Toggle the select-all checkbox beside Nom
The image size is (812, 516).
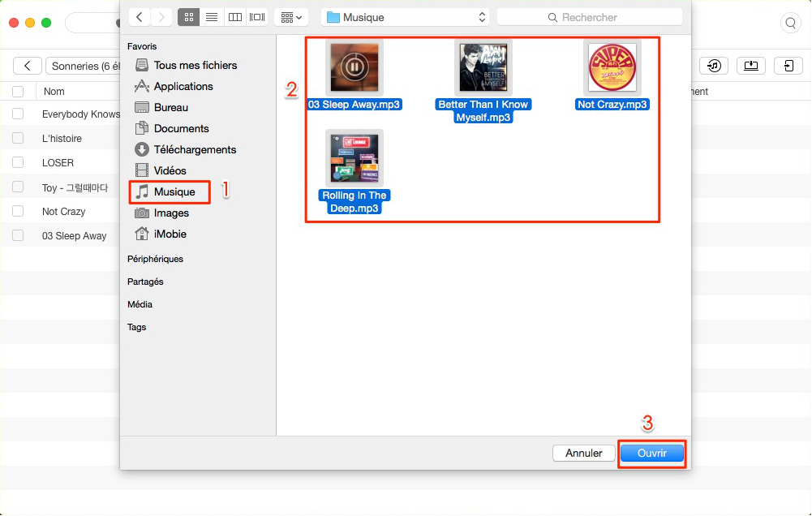click(x=18, y=92)
